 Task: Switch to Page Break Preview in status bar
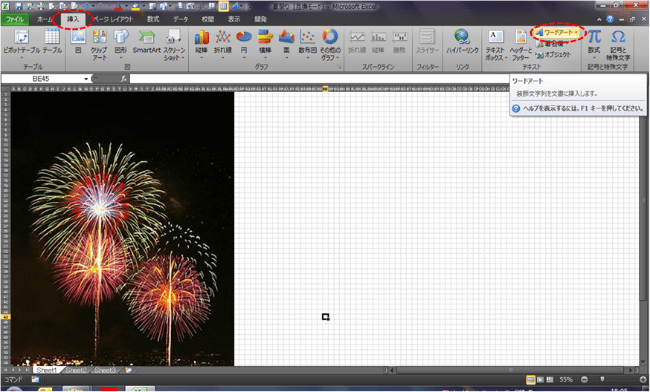click(x=550, y=380)
